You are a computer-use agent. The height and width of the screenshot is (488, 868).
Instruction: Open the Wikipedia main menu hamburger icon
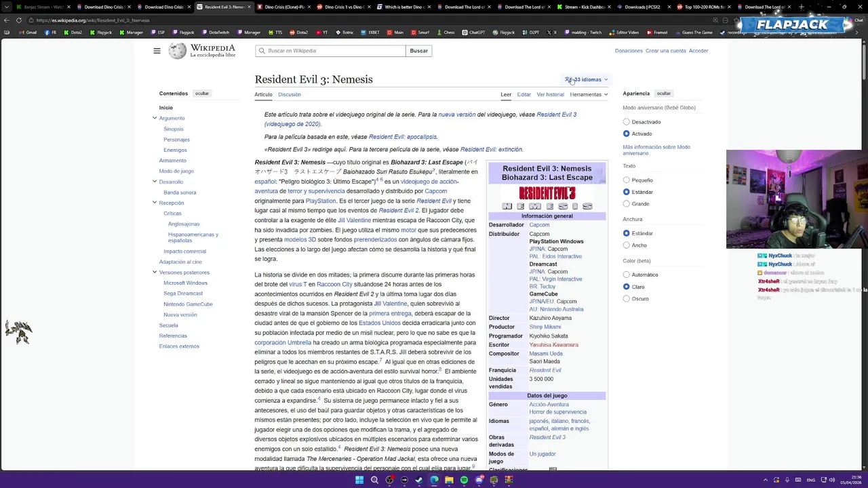[157, 51]
